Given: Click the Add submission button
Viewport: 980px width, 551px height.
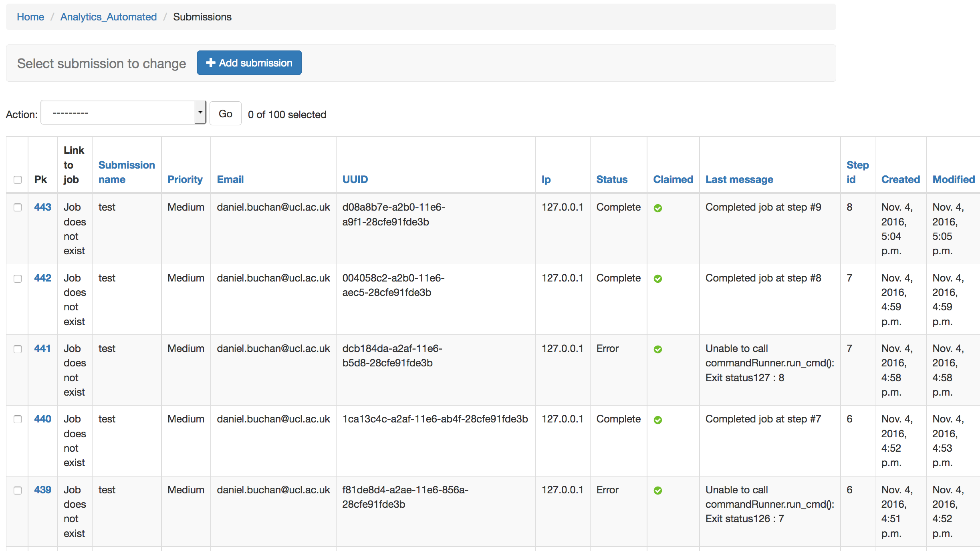Looking at the screenshot, I should tap(249, 63).
